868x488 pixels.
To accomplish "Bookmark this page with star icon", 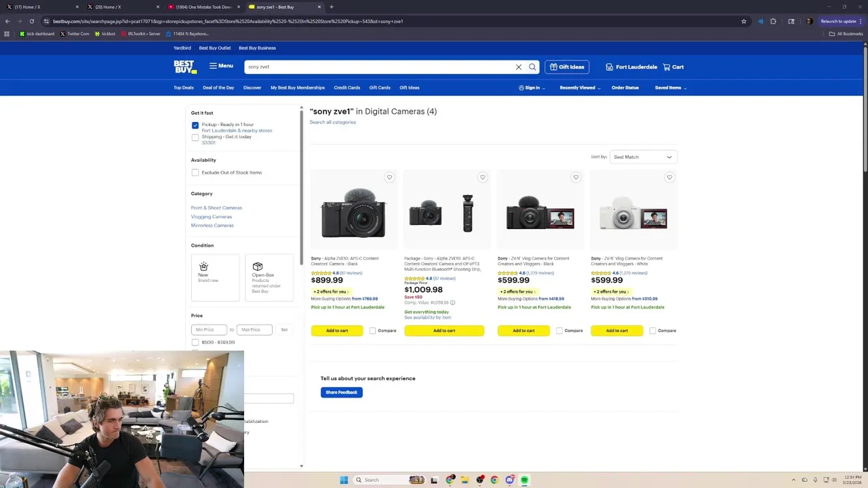I will pyautogui.click(x=744, y=21).
